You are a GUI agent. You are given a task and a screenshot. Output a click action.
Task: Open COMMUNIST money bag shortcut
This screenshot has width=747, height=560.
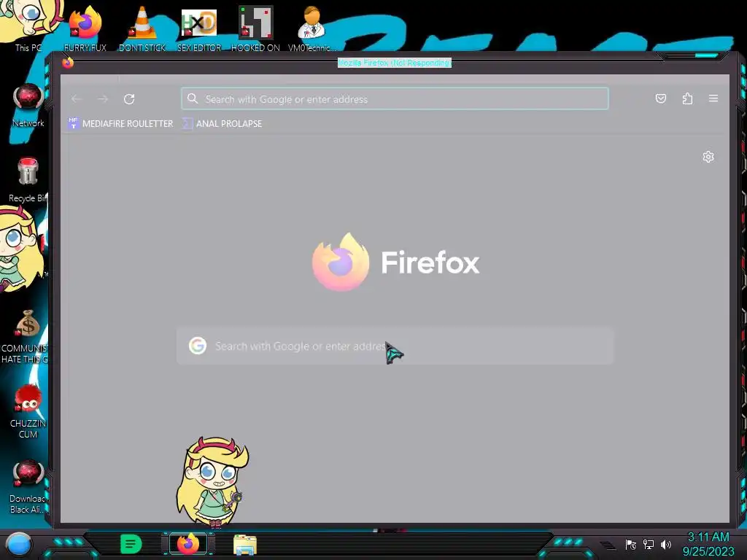26,337
